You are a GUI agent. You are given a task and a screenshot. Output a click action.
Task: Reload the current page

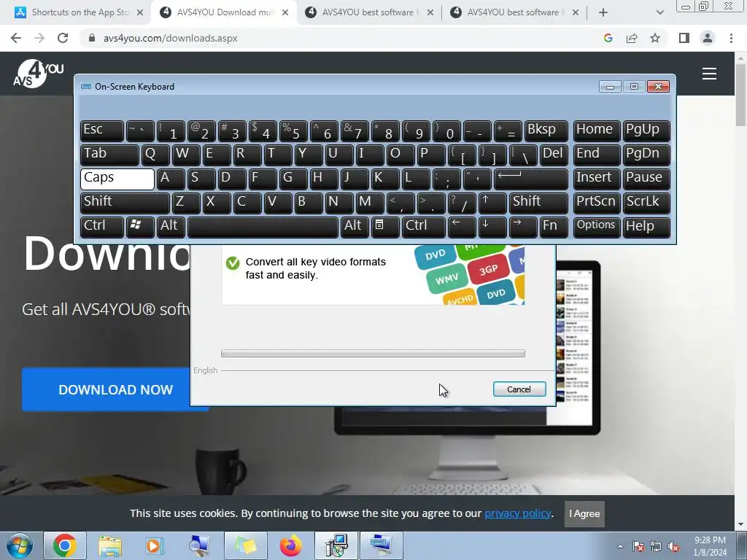[x=63, y=38]
